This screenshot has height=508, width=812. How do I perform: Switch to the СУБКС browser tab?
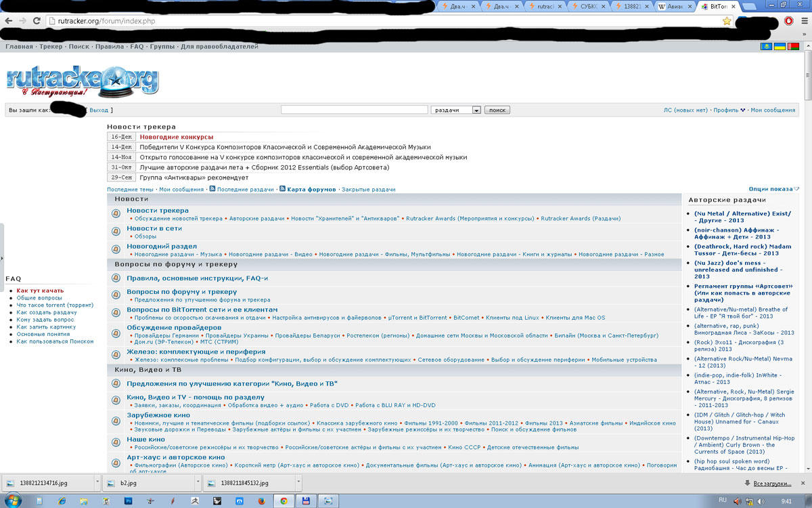[x=588, y=6]
